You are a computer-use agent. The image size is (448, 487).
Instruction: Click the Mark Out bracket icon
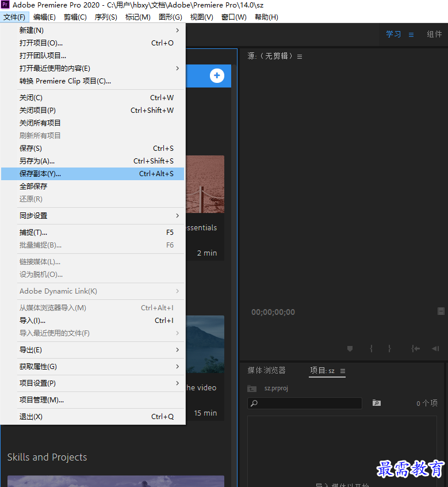(389, 349)
